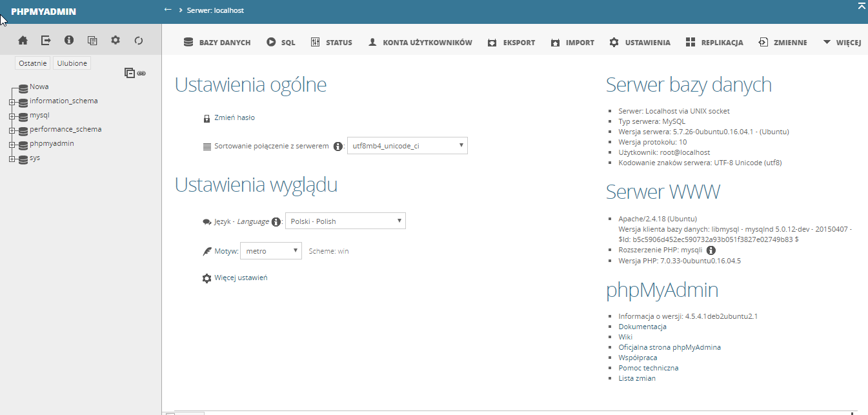
Task: Open the utf8mb4_unicode_ci collation dropdown
Action: click(407, 146)
